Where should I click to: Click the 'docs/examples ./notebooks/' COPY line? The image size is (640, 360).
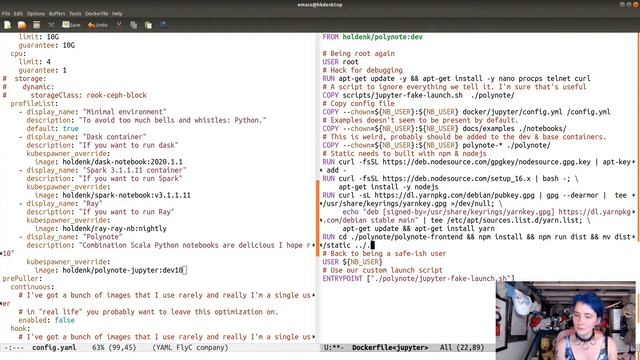point(444,129)
